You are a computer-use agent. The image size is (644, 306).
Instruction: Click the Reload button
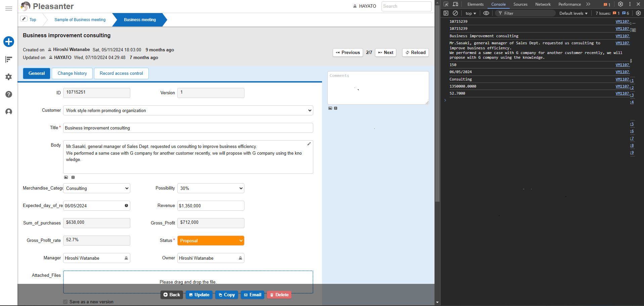coord(416,53)
